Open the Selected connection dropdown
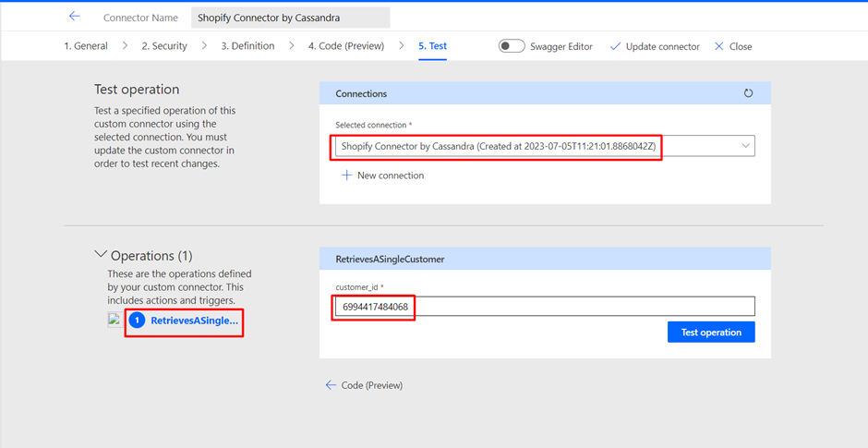The width and height of the screenshot is (868, 448). coord(545,146)
